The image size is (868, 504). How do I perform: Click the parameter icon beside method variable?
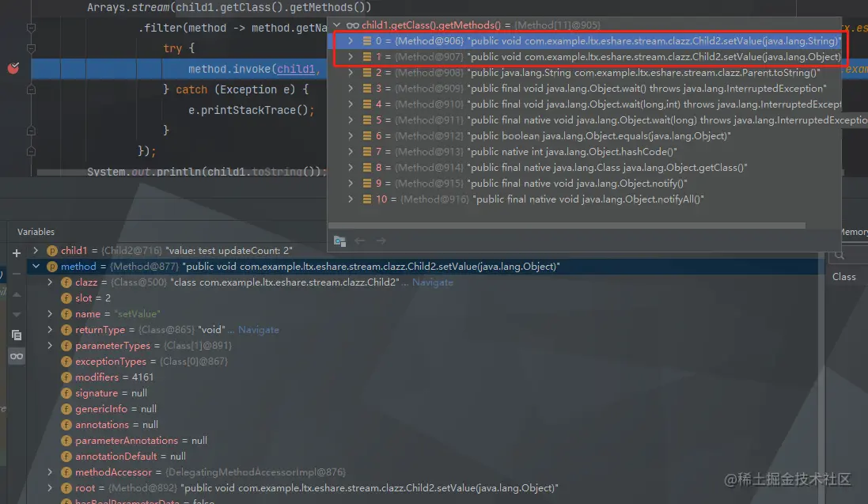pyautogui.click(x=52, y=267)
